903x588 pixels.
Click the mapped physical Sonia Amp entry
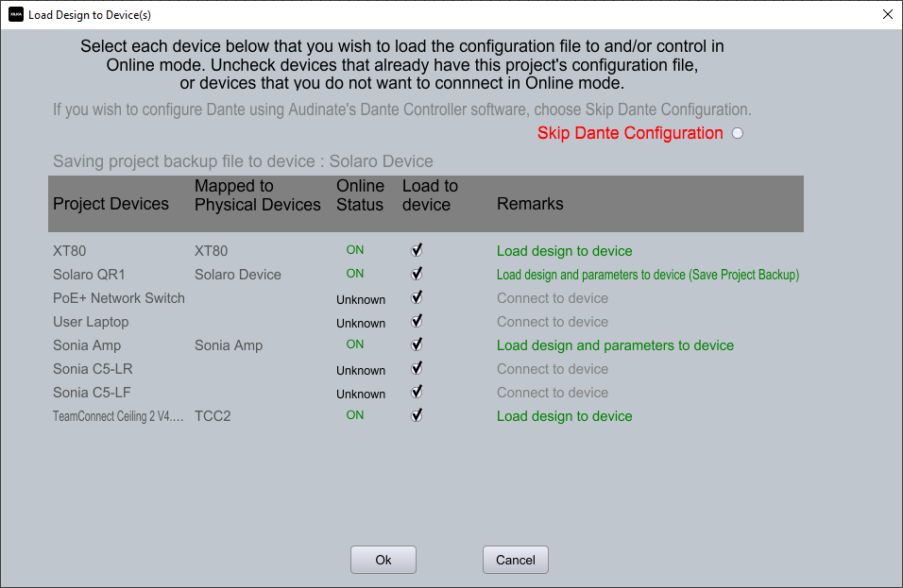228,345
